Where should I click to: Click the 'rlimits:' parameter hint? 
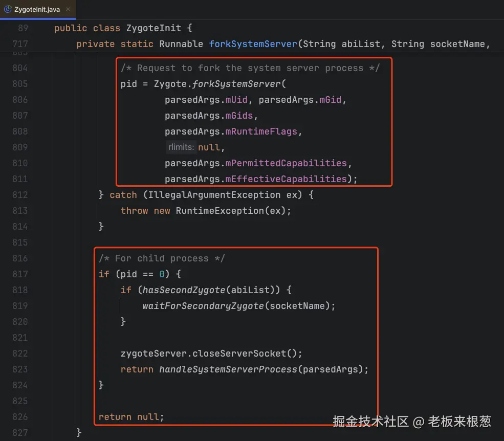[x=181, y=147]
